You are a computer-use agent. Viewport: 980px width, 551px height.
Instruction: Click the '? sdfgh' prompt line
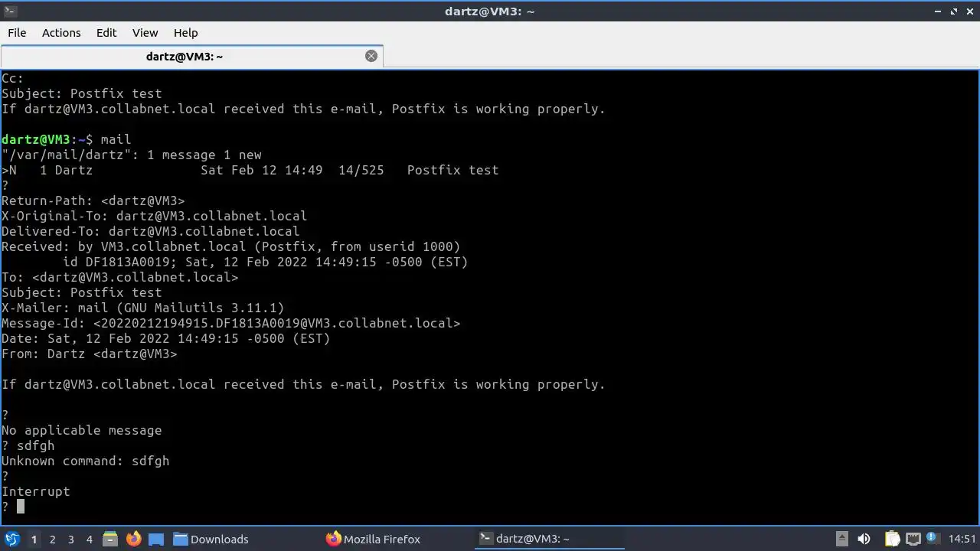(28, 445)
